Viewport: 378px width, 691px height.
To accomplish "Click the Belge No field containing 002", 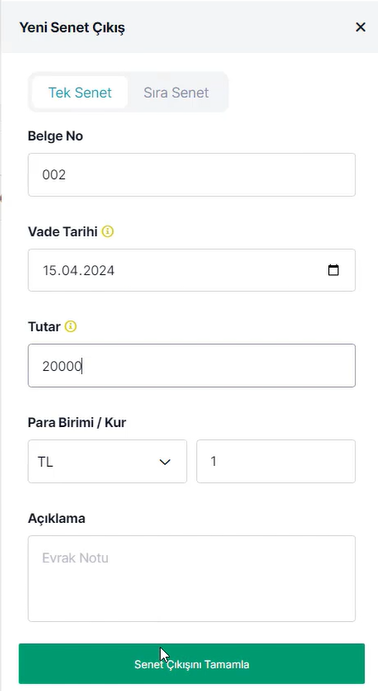I will click(192, 175).
